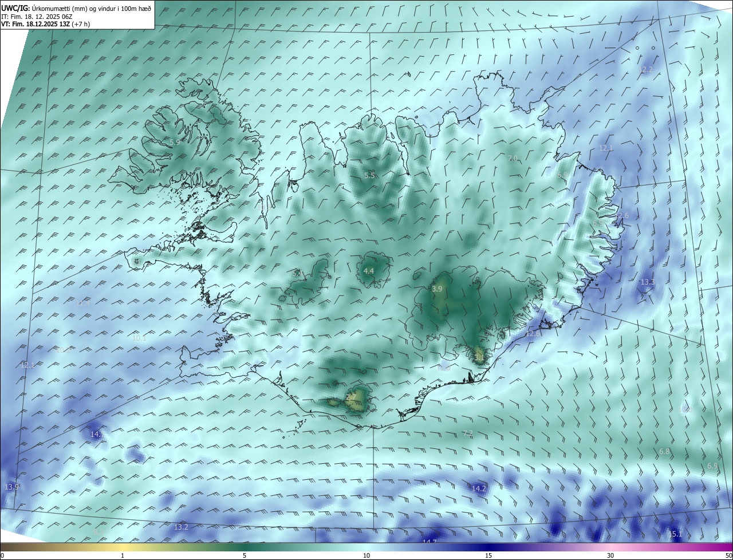Click the 2.7 value label
The height and width of the screenshot is (560, 733).
pyautogui.click(x=351, y=397)
